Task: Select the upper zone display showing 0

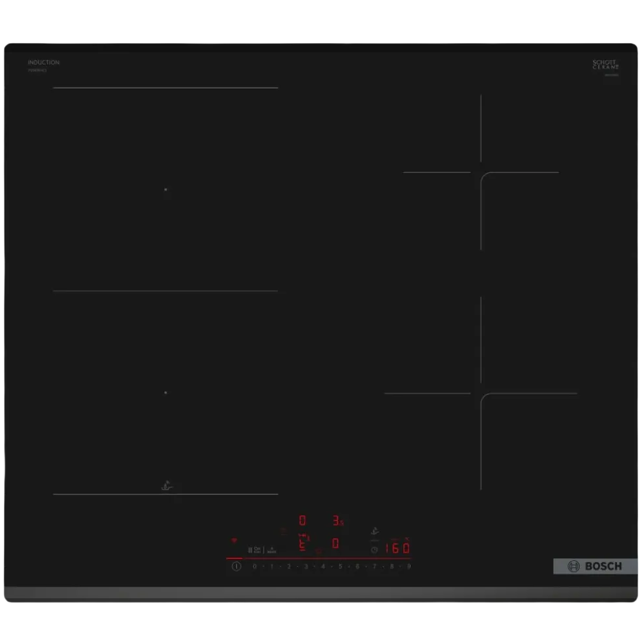Action: click(302, 520)
